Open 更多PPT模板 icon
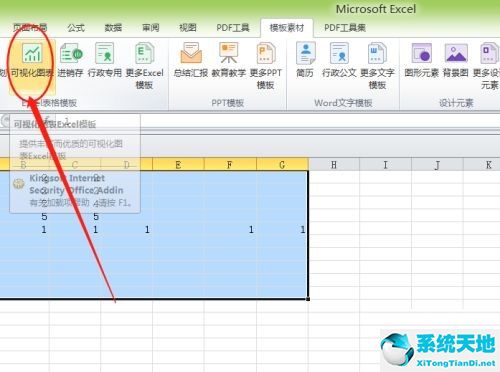Screen dimensions: 500x372 [x=265, y=66]
